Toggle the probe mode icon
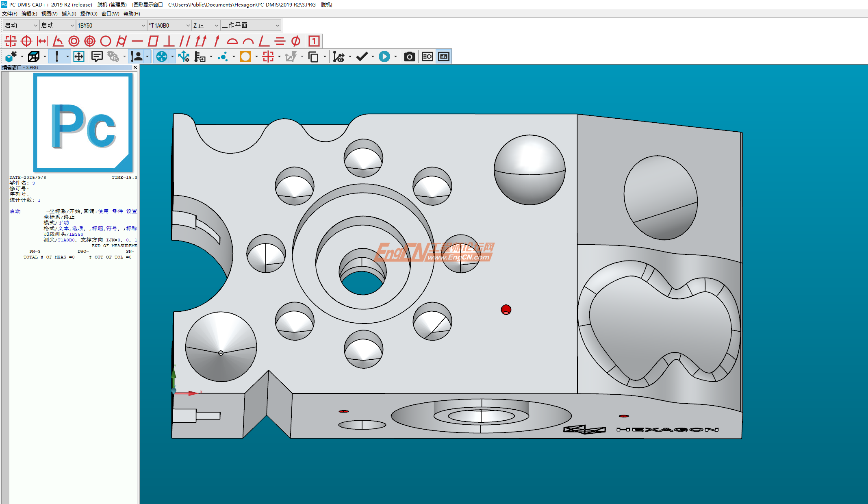 tap(56, 56)
